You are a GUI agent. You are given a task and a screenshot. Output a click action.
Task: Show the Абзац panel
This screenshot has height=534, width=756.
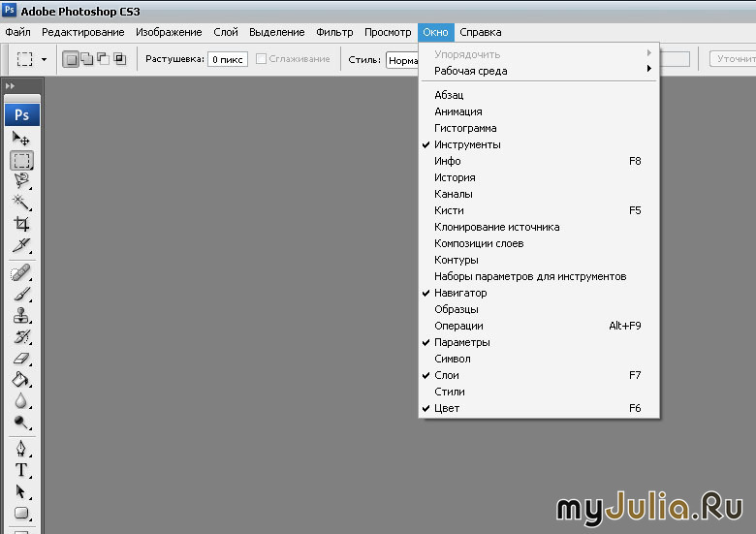(x=539, y=95)
